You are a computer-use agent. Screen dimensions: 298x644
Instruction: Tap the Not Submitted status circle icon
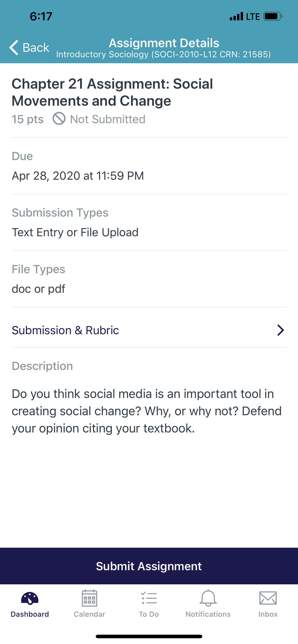point(59,119)
